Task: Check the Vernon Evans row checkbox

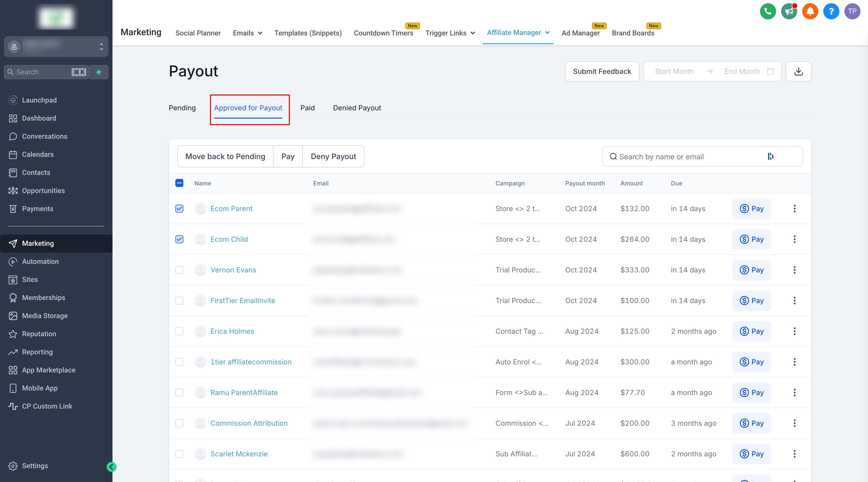Action: click(179, 270)
